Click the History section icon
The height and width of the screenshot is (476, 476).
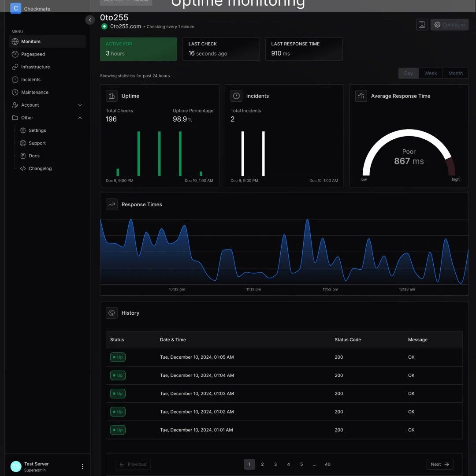(112, 312)
